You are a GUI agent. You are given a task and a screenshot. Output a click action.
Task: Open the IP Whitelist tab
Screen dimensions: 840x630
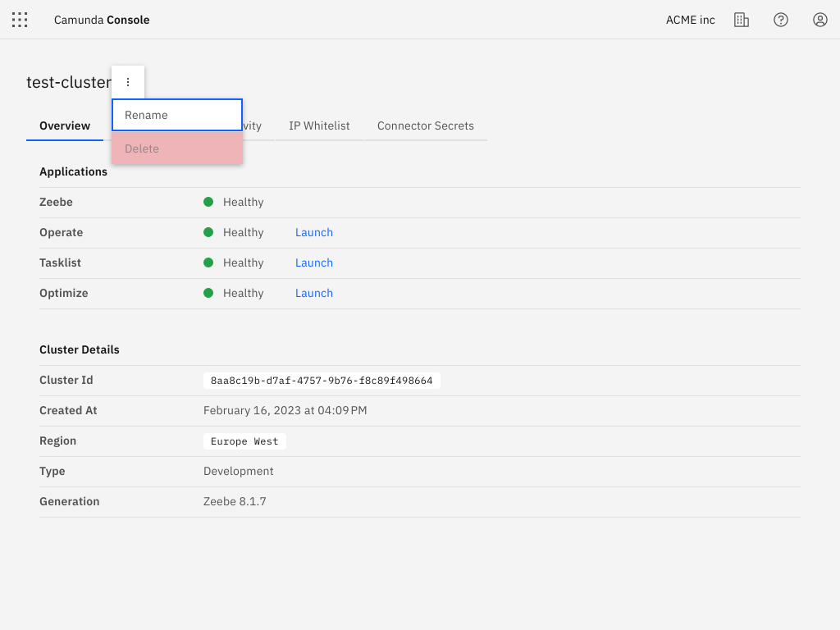click(x=319, y=126)
